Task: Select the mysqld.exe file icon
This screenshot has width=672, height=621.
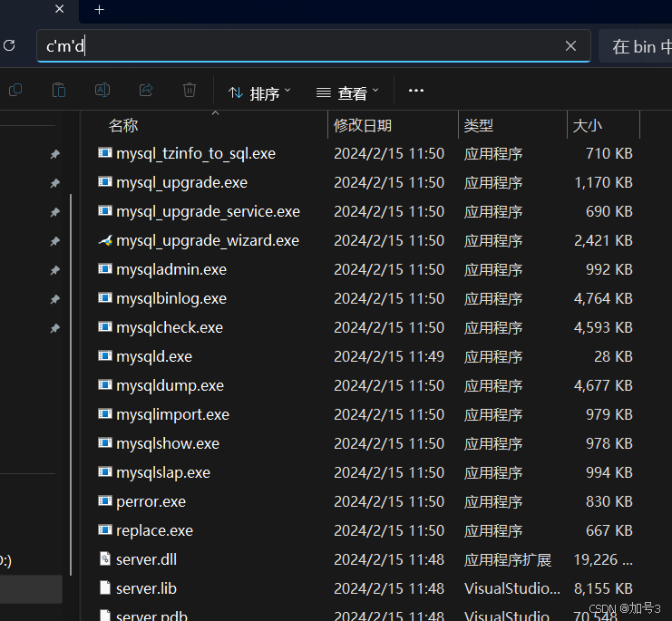Action: [105, 356]
